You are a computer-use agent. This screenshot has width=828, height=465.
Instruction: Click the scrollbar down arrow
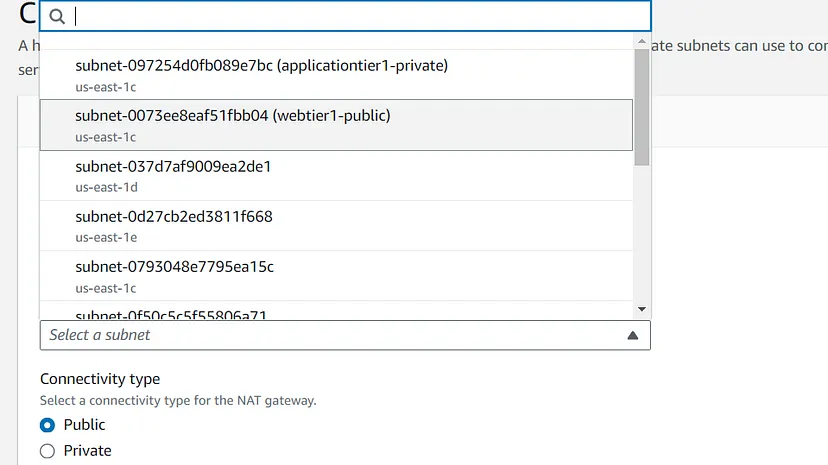click(x=642, y=310)
